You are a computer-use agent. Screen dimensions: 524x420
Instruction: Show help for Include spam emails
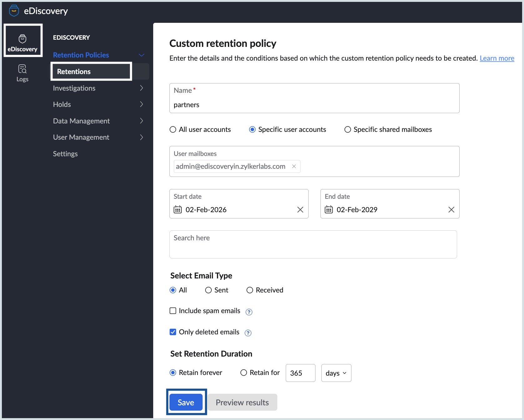249,312
